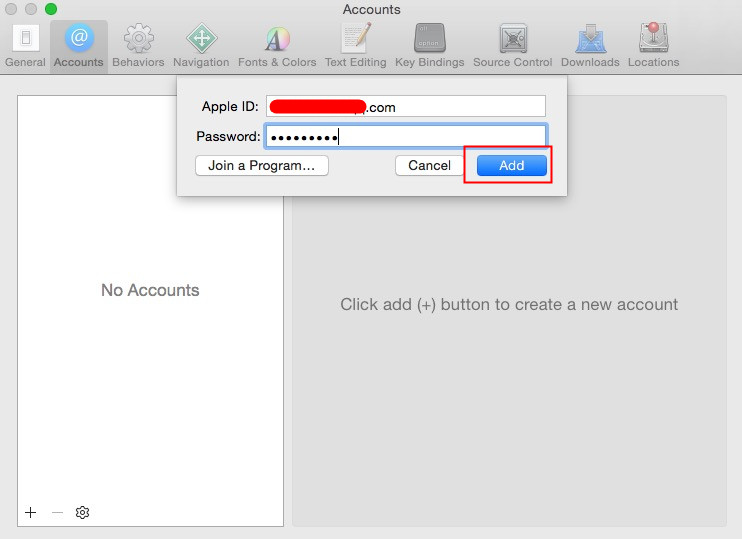The image size is (742, 539).
Task: Open Text Editing preferences
Action: click(x=355, y=46)
